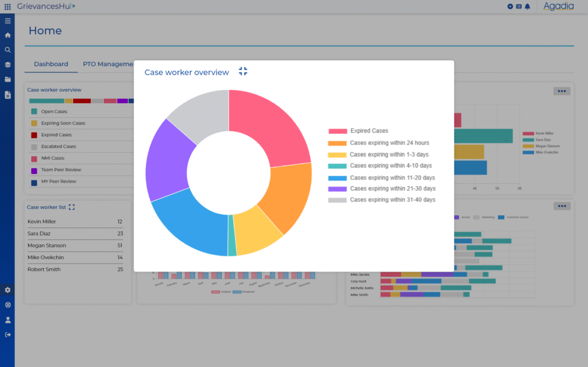Open the folder icon in sidebar
Viewport: 588px width, 367px height.
7,80
